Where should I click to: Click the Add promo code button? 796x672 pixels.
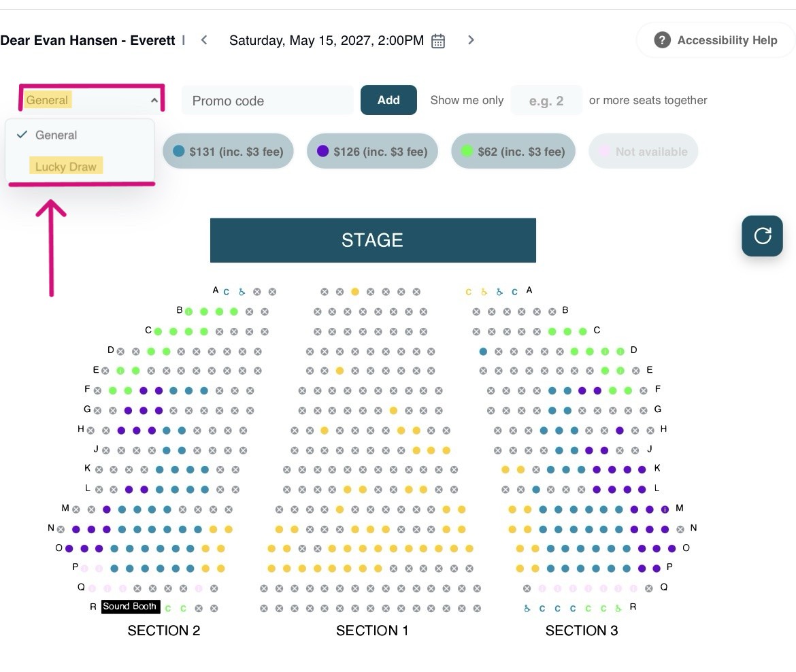click(388, 100)
